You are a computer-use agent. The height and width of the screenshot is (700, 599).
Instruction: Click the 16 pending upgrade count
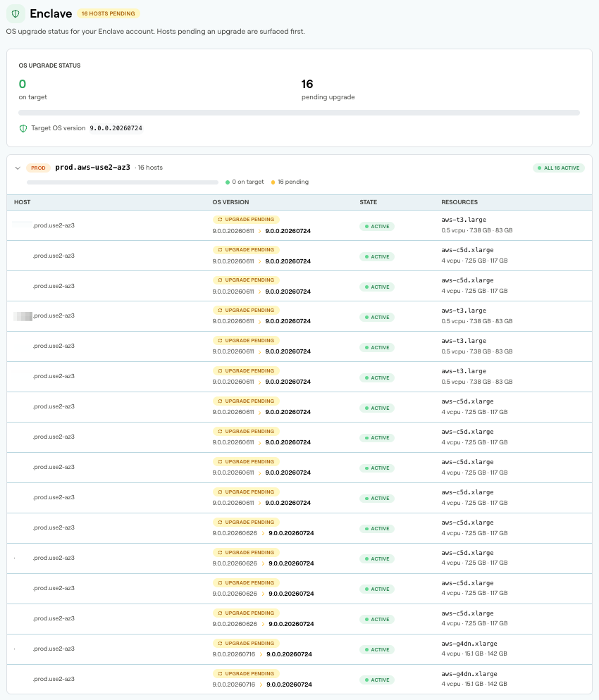[x=307, y=84]
